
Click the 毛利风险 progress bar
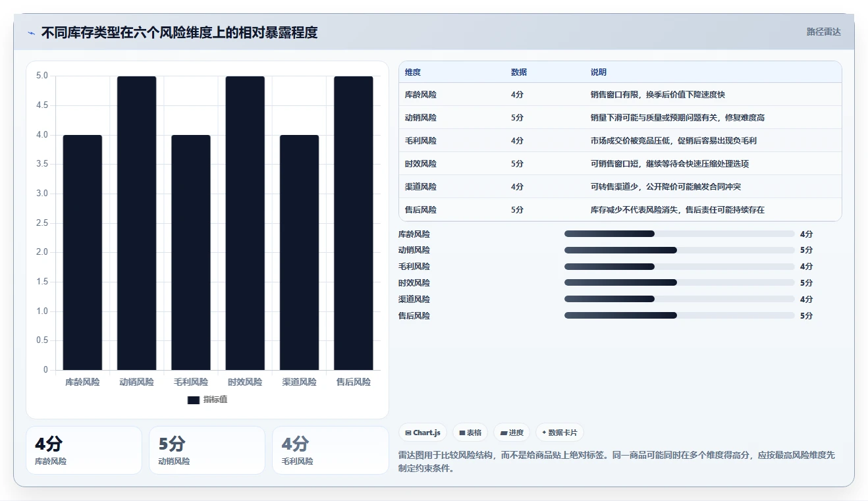(680, 267)
